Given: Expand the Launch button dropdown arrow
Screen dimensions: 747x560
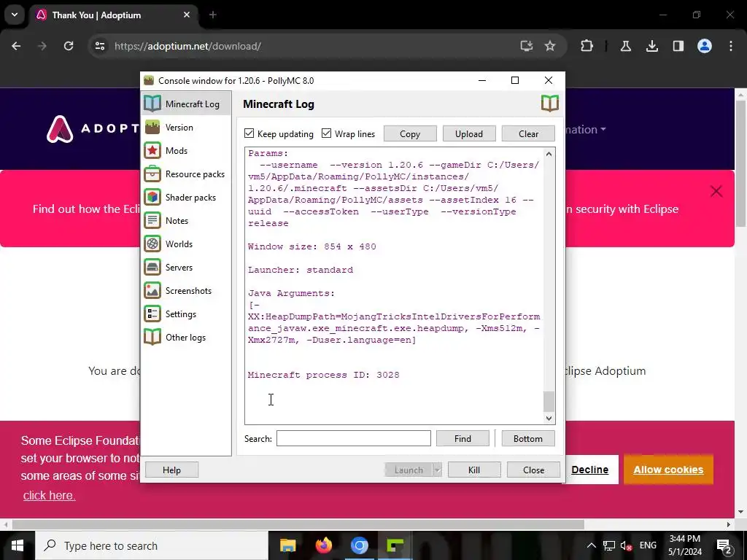Looking at the screenshot, I should (x=437, y=470).
